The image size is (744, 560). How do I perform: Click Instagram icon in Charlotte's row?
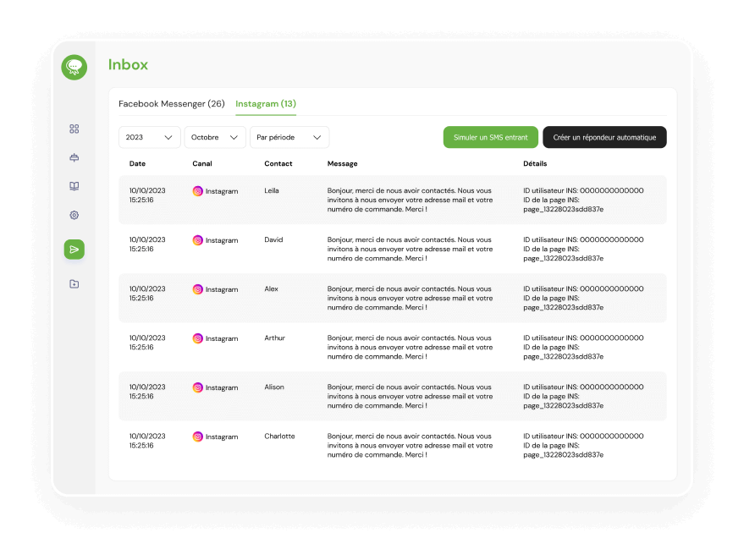click(198, 436)
